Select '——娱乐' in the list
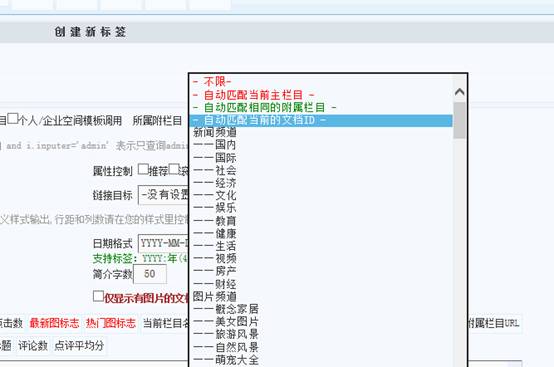 pyautogui.click(x=321, y=208)
